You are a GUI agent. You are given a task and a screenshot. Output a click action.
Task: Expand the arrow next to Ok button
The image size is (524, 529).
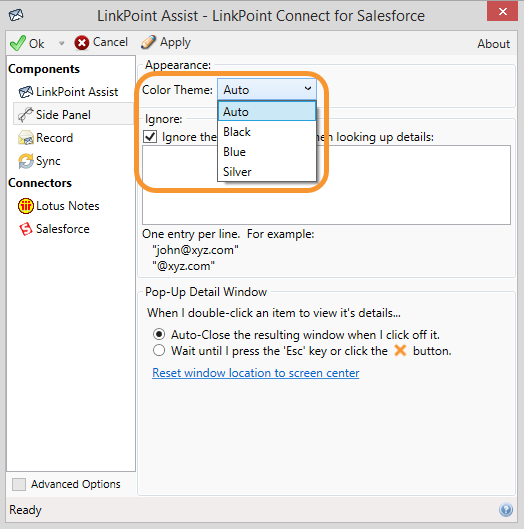(61, 43)
